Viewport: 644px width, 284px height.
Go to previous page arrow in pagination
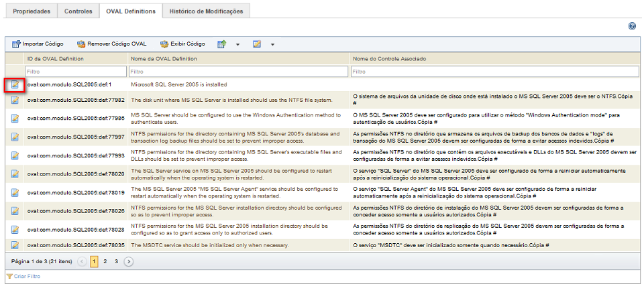pyautogui.click(x=82, y=261)
